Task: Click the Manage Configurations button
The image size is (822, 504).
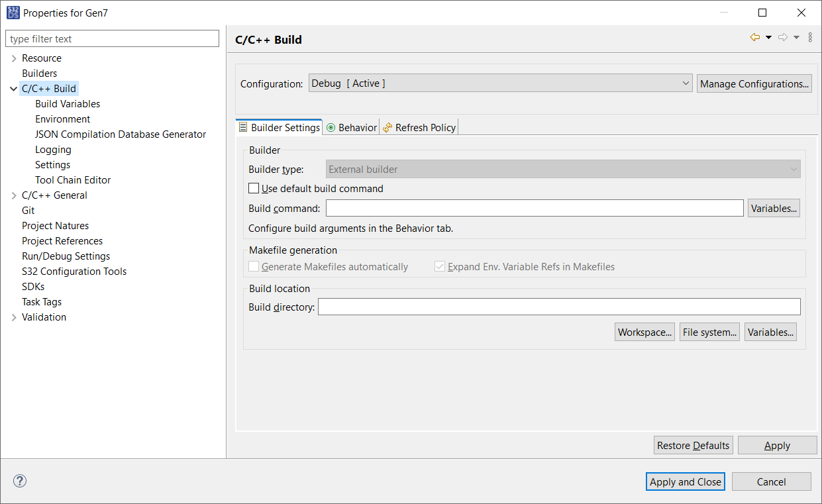Action: point(754,83)
